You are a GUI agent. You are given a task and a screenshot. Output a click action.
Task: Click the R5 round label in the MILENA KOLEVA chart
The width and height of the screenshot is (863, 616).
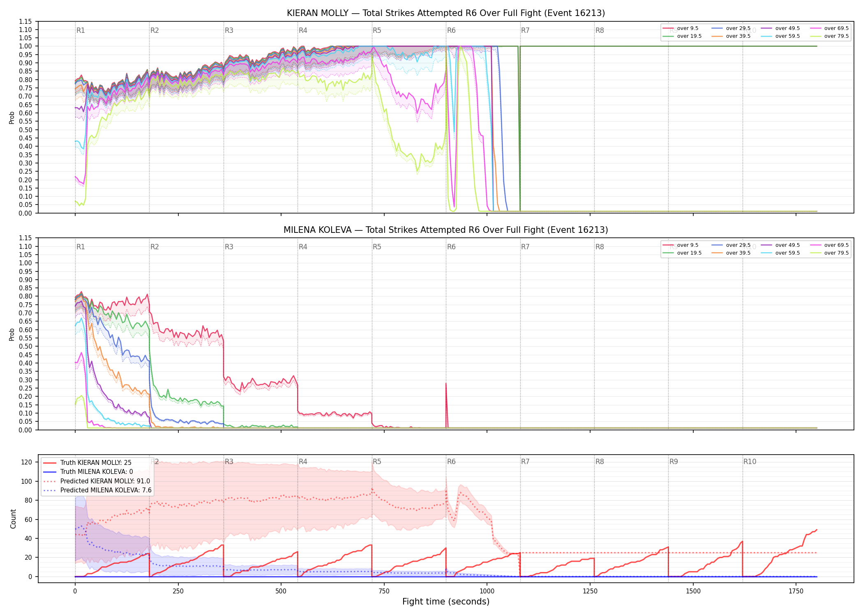377,247
